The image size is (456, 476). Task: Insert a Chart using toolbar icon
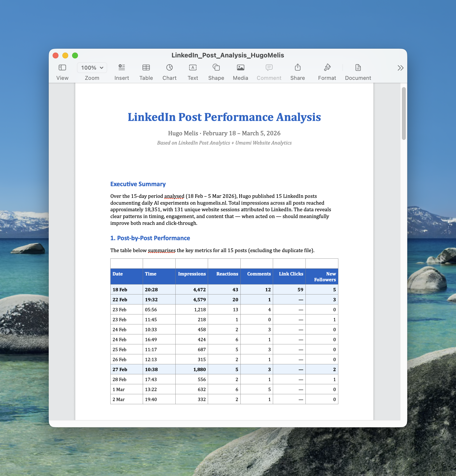[x=170, y=68]
